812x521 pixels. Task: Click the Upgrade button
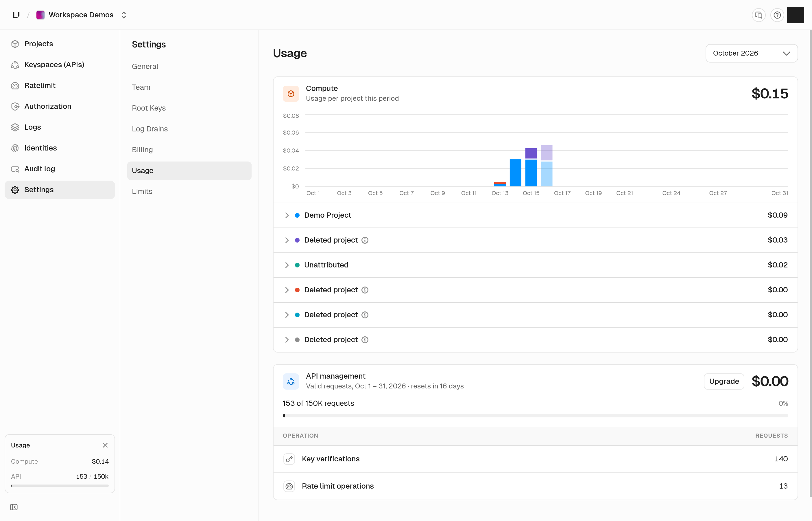724,381
